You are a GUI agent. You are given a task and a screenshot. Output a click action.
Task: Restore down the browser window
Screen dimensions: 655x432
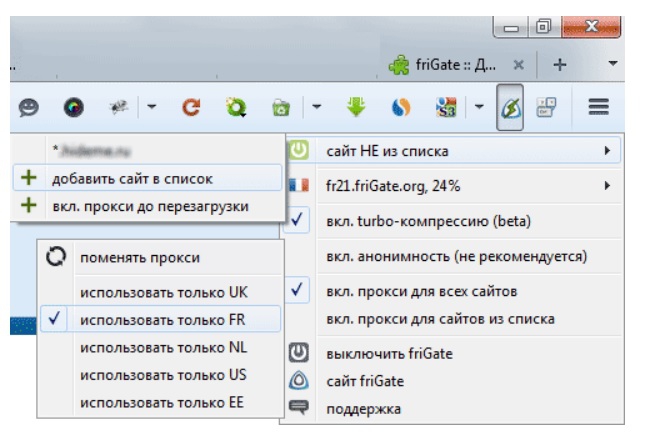click(544, 27)
